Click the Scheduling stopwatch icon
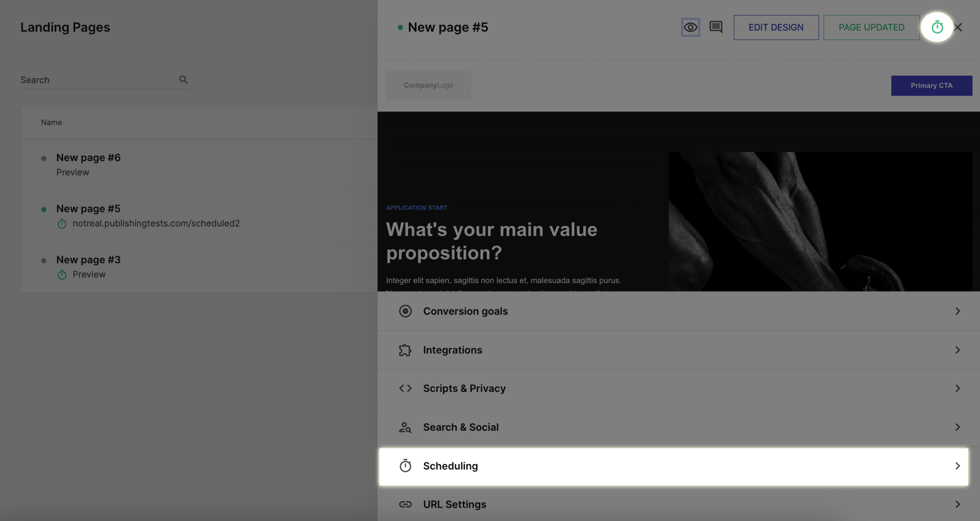 click(x=405, y=466)
